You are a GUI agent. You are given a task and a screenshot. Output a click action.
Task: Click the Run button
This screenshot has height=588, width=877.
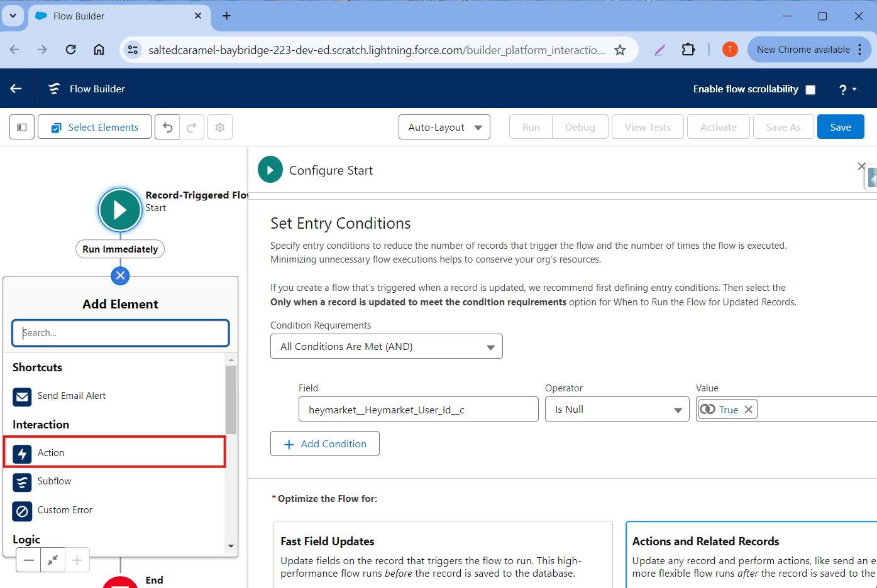tap(531, 127)
